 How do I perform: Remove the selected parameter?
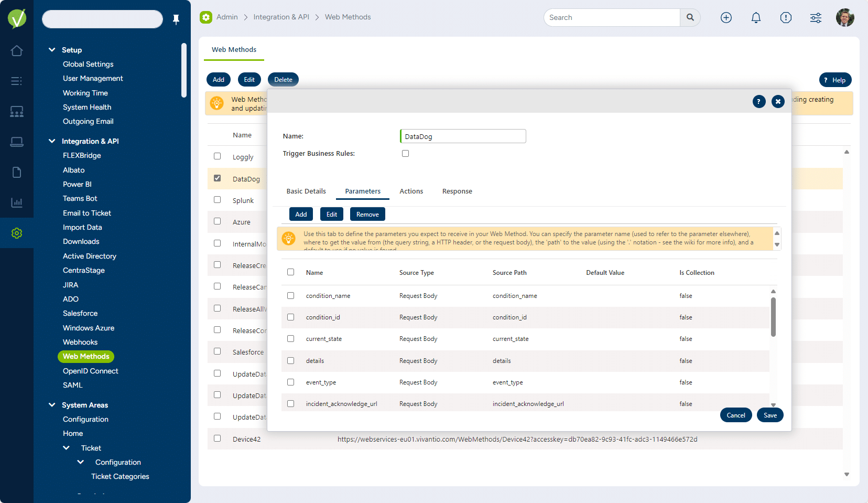pos(367,215)
